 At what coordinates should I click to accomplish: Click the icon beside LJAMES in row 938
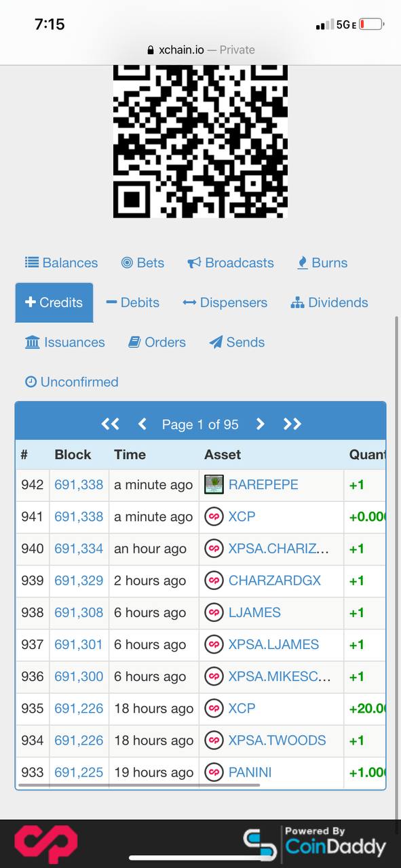tap(214, 612)
